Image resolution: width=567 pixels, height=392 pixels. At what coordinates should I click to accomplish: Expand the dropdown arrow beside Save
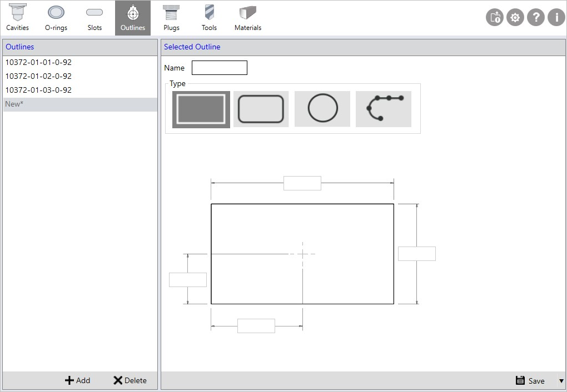[561, 381]
